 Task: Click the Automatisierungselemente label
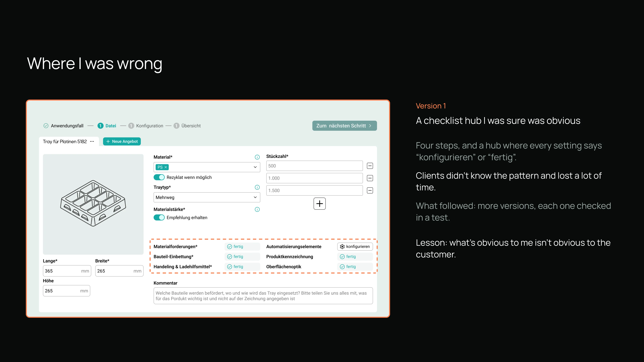tap(294, 247)
